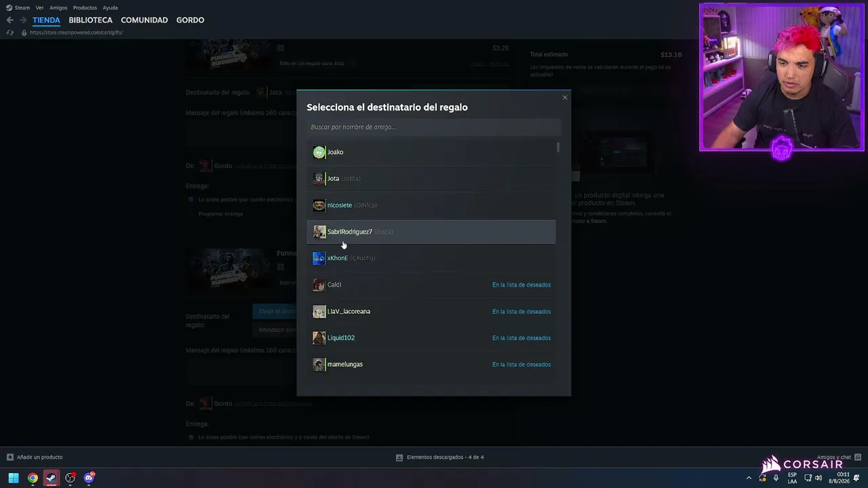This screenshot has height=488, width=868.
Task: Click LiaV_lacoreana's 'En la lista de deseados' label
Action: click(x=521, y=311)
